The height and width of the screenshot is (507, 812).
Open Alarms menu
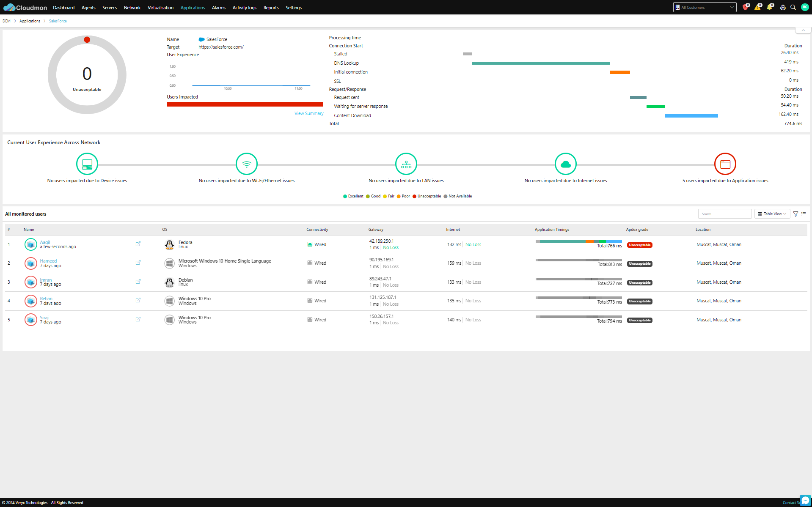[219, 8]
